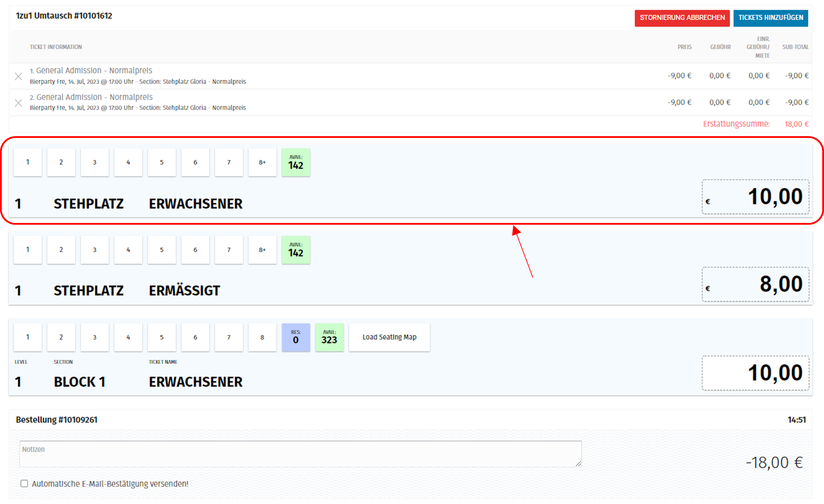
Task: Select quantity 1 for Stehplatz Ermäßigt
Action: [28, 250]
